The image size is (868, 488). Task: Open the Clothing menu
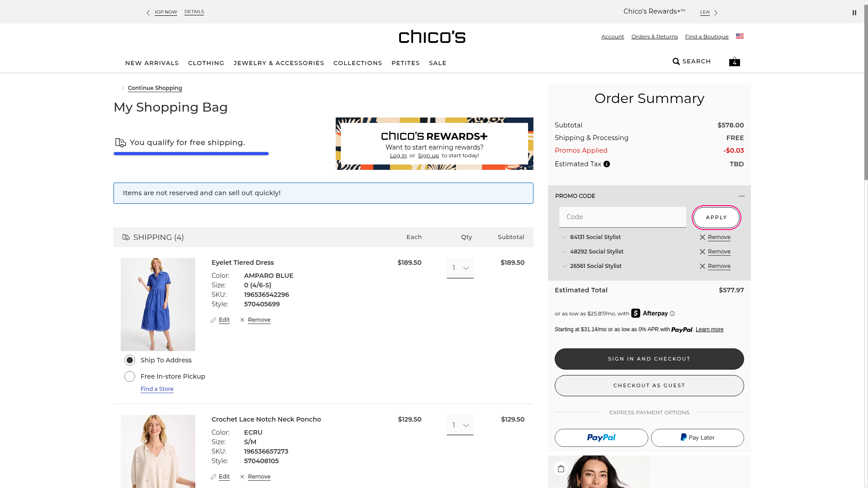pos(206,63)
